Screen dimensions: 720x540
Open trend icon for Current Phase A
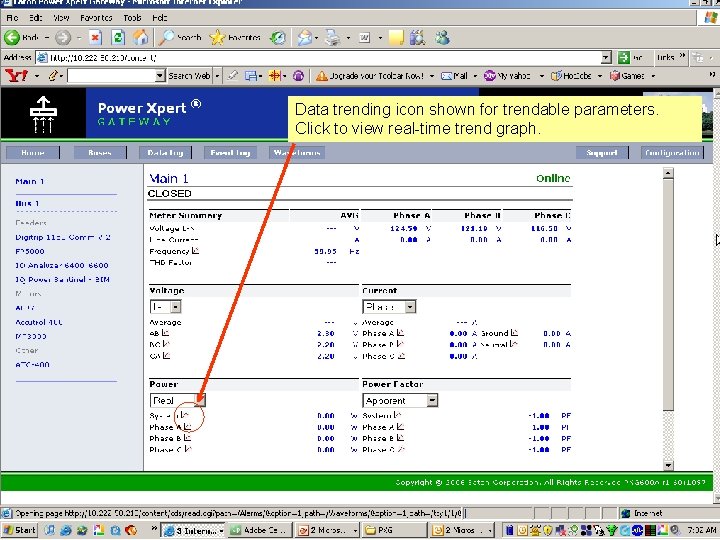[x=400, y=333]
